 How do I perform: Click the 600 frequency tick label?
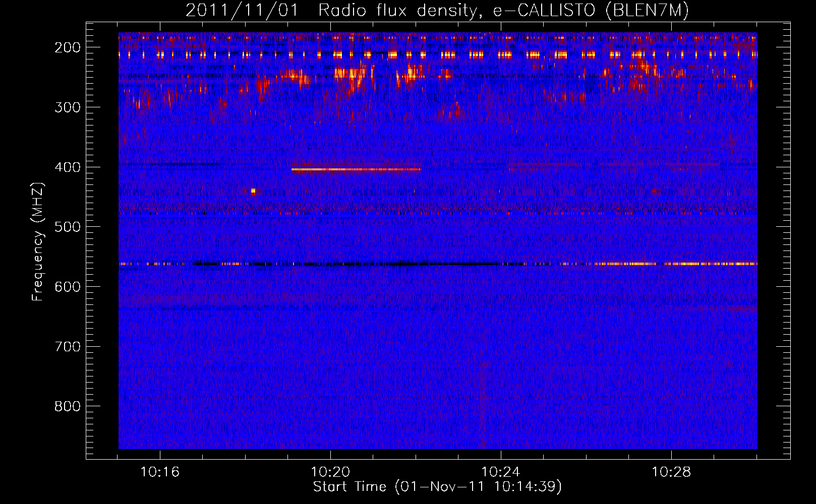pos(68,287)
